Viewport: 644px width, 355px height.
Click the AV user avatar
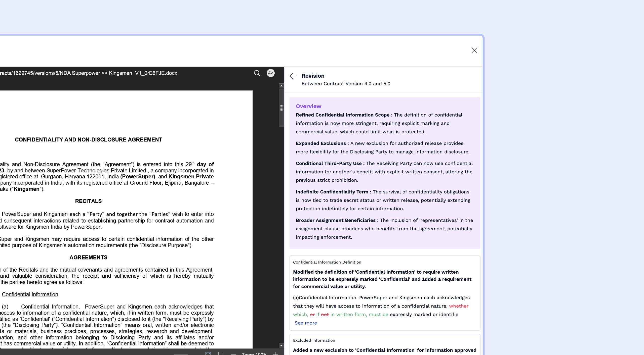[x=270, y=73]
